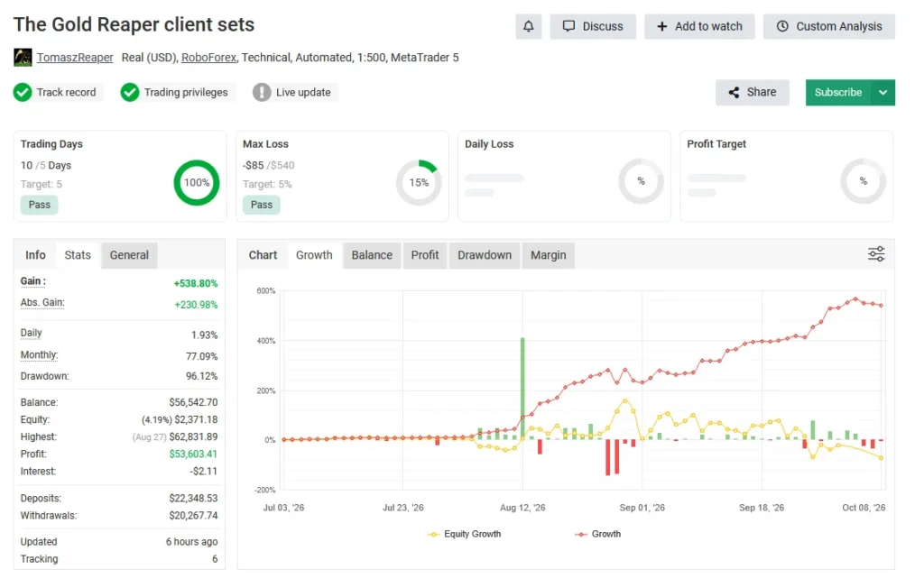924x578 pixels.
Task: Click the Highest value $62,831.89
Action: 193,437
